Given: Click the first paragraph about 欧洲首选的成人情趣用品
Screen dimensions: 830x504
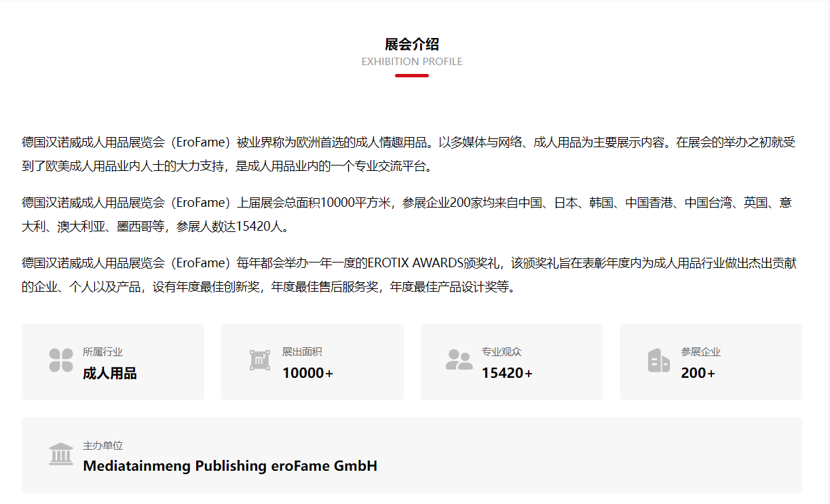Looking at the screenshot, I should pyautogui.click(x=409, y=154).
